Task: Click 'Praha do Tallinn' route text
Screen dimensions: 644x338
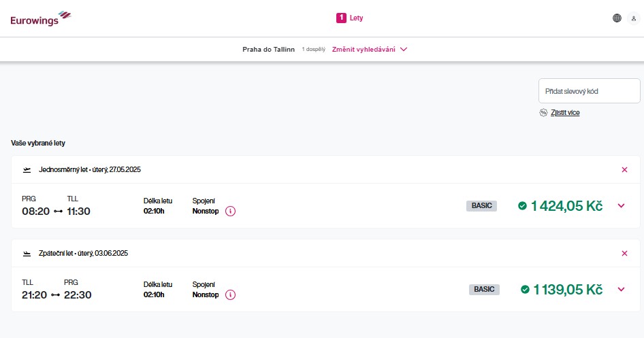Action: click(269, 49)
